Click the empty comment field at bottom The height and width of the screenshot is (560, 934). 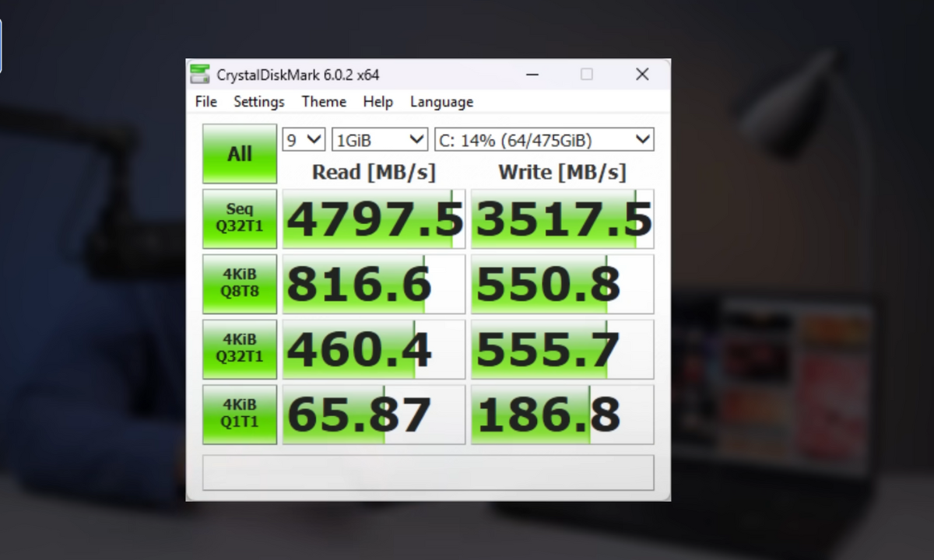tap(428, 473)
